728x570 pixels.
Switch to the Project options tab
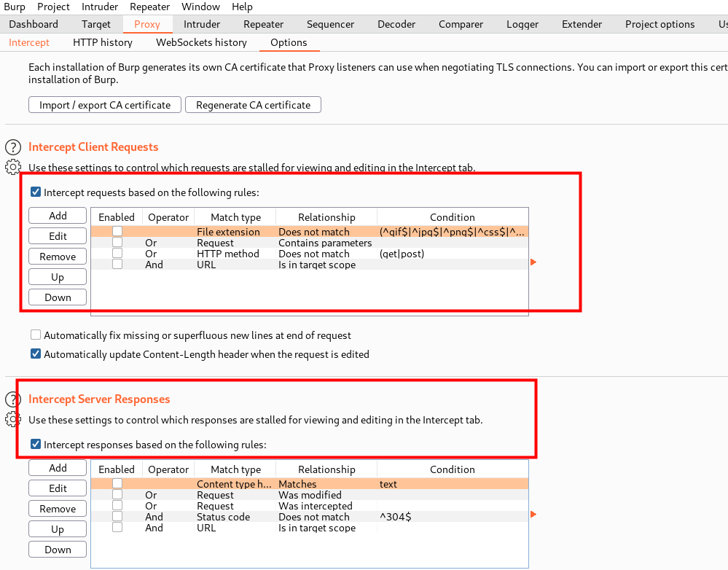click(x=659, y=24)
